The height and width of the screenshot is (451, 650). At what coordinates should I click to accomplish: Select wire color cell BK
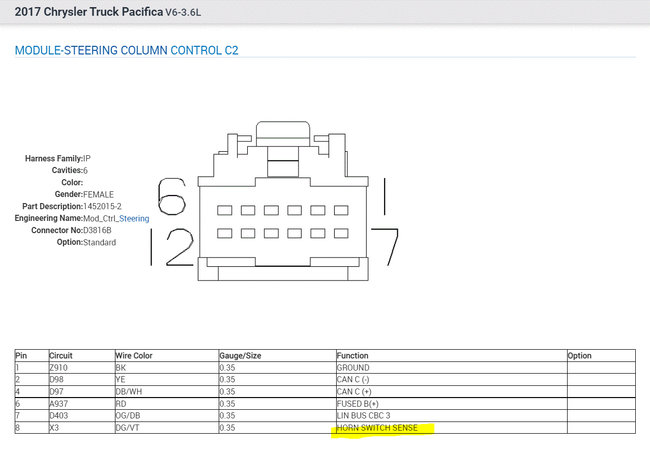tap(167, 368)
